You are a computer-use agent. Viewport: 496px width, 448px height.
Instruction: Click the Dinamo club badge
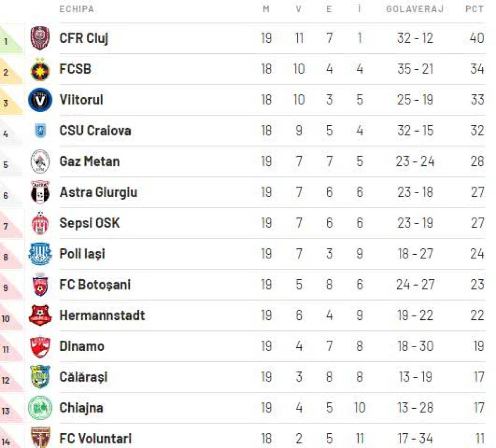(x=40, y=346)
